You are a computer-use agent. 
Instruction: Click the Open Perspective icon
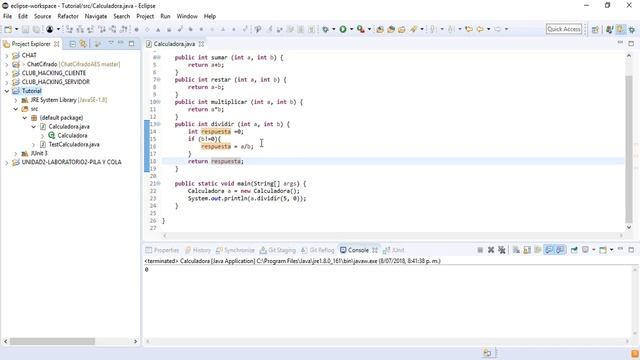[x=596, y=29]
